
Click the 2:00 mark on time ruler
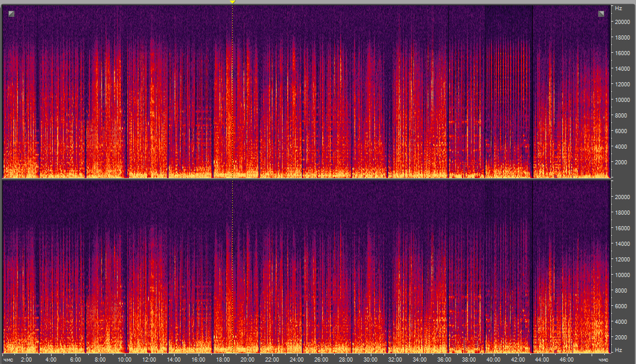point(26,360)
